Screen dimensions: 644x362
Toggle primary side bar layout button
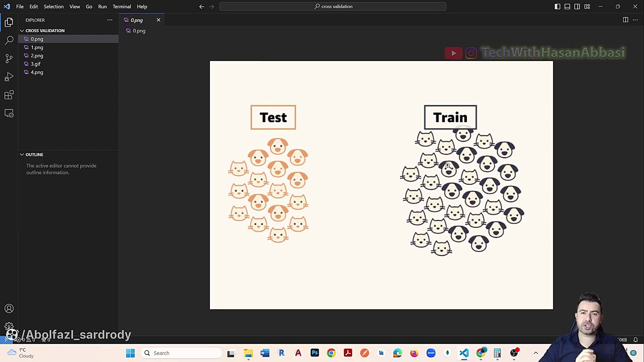coord(557,6)
